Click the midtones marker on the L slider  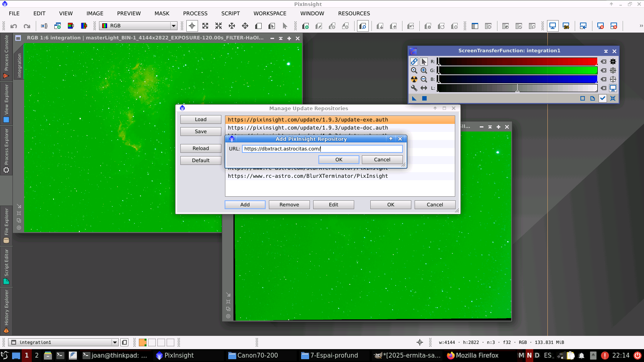point(517,89)
